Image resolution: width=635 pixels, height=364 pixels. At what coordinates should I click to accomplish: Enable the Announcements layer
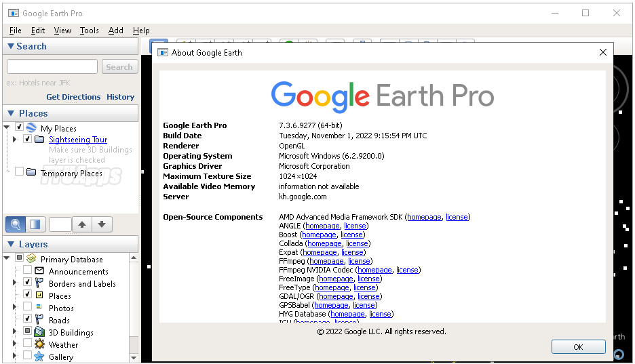click(27, 269)
